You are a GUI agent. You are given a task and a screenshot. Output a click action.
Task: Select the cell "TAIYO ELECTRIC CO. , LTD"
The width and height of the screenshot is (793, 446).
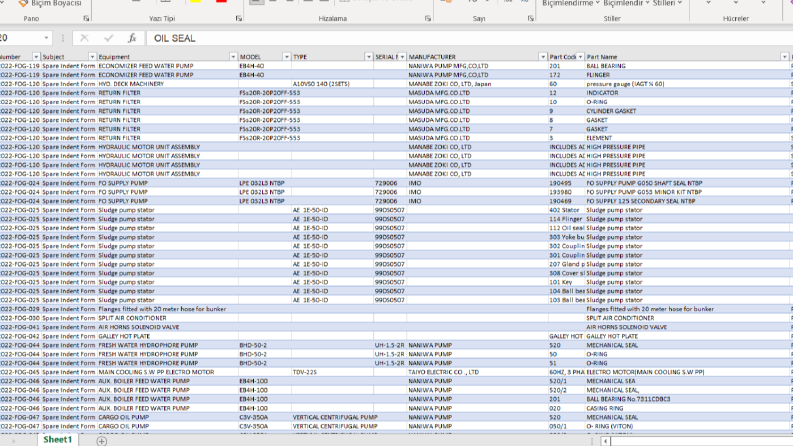point(477,372)
